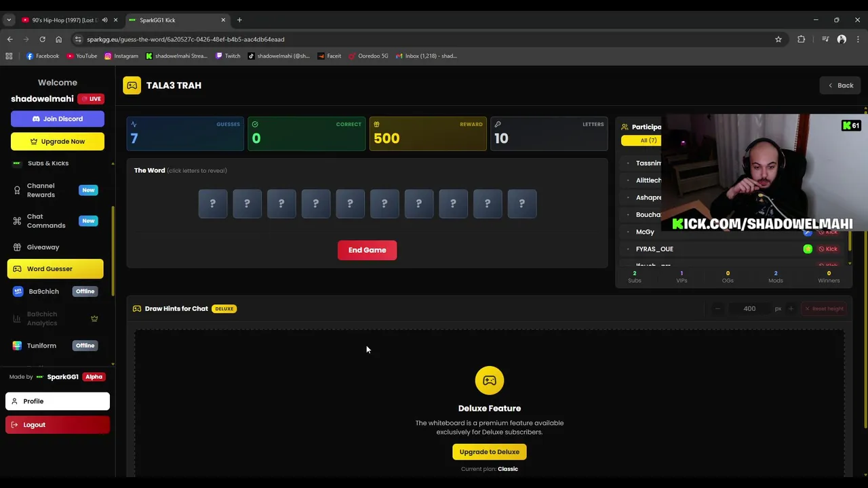Open the browser media control icon
The width and height of the screenshot is (868, 488).
[825, 39]
